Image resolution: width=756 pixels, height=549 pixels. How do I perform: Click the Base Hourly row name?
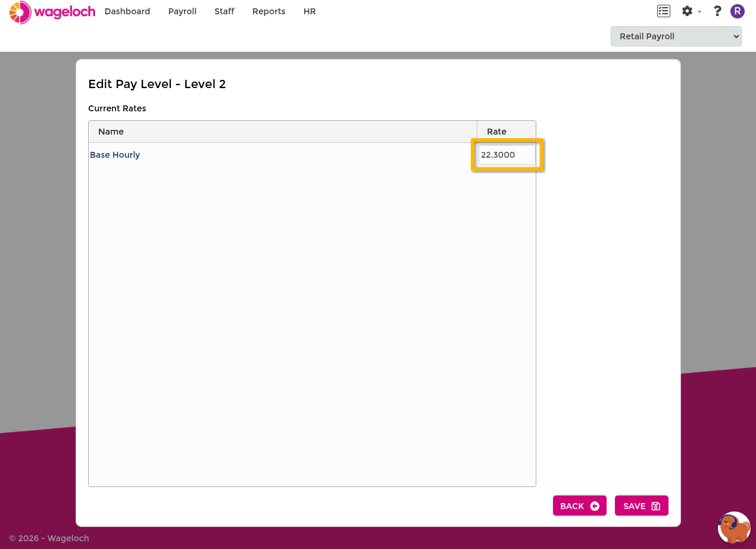115,155
